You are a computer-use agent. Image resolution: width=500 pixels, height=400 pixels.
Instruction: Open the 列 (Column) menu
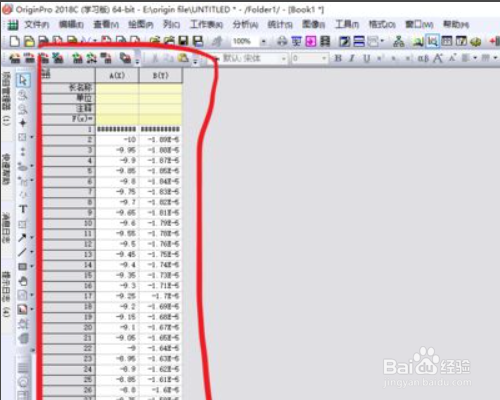[171, 24]
